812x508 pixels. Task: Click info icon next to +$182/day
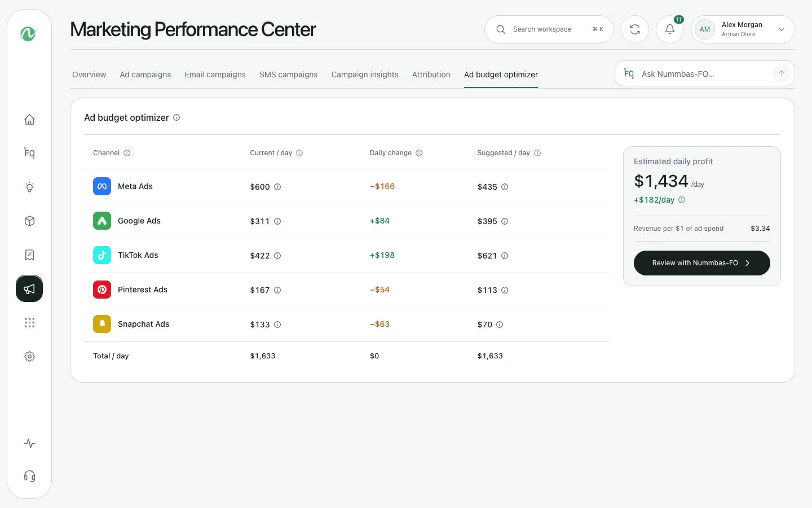[682, 200]
